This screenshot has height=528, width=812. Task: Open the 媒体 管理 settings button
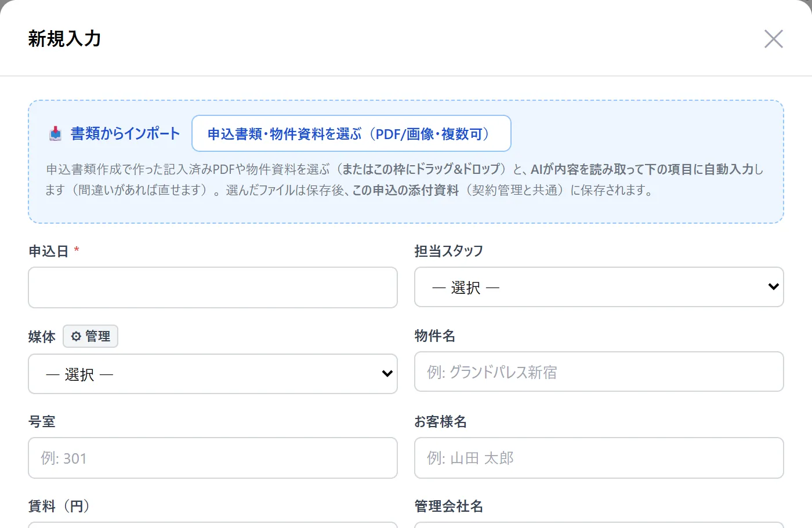click(x=90, y=336)
